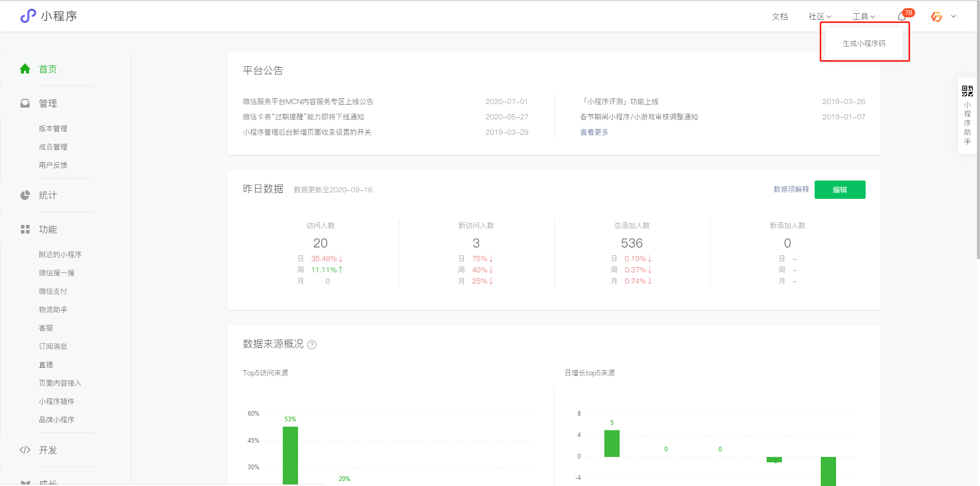Click the 53% bar in Top5访问来源 chart

(x=290, y=455)
